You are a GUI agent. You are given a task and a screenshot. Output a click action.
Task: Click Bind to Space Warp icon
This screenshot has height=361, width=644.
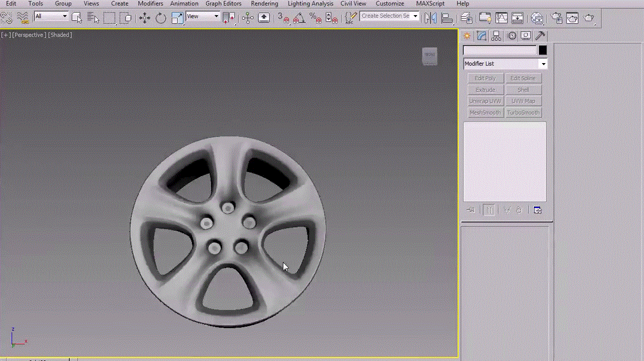[x=23, y=18]
